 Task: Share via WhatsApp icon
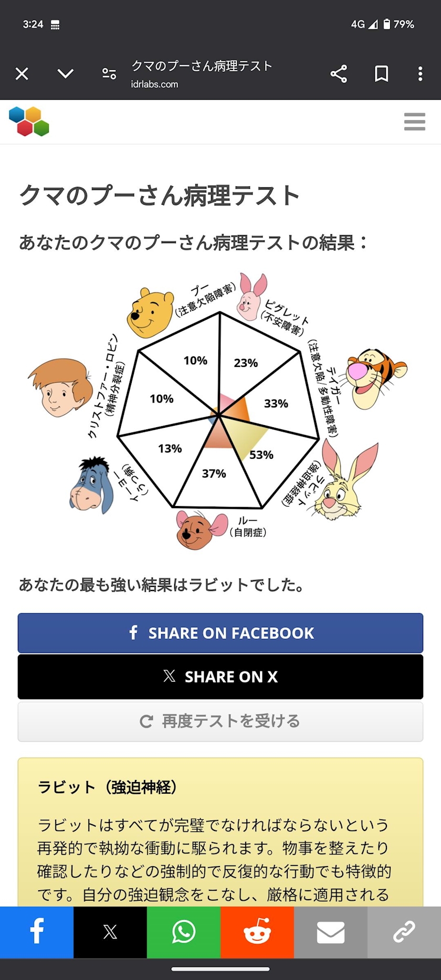pos(184,932)
